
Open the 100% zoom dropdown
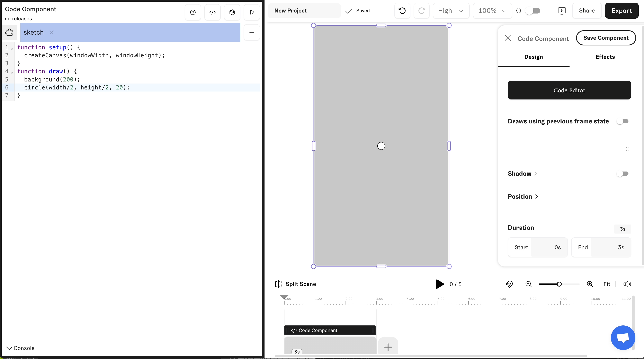pos(492,11)
